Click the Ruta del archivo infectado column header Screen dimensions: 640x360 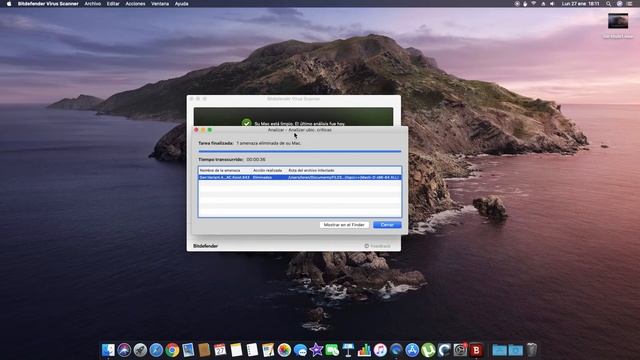[311, 170]
